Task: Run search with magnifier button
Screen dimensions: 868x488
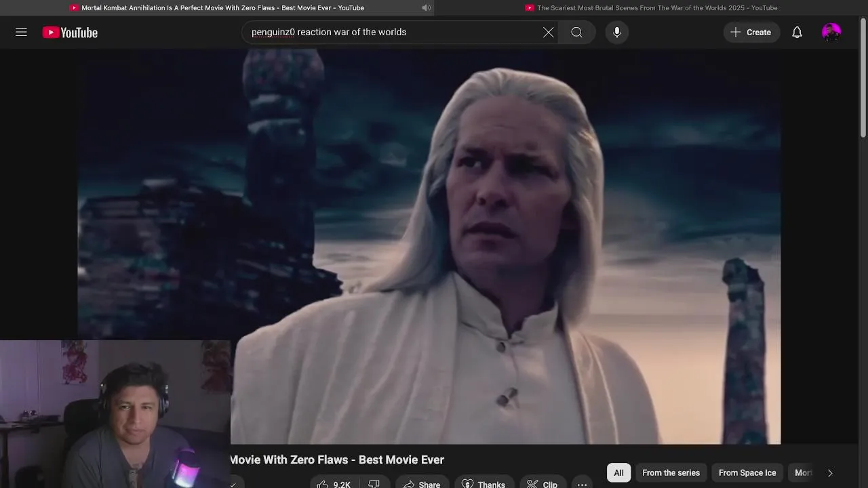Action: point(576,32)
